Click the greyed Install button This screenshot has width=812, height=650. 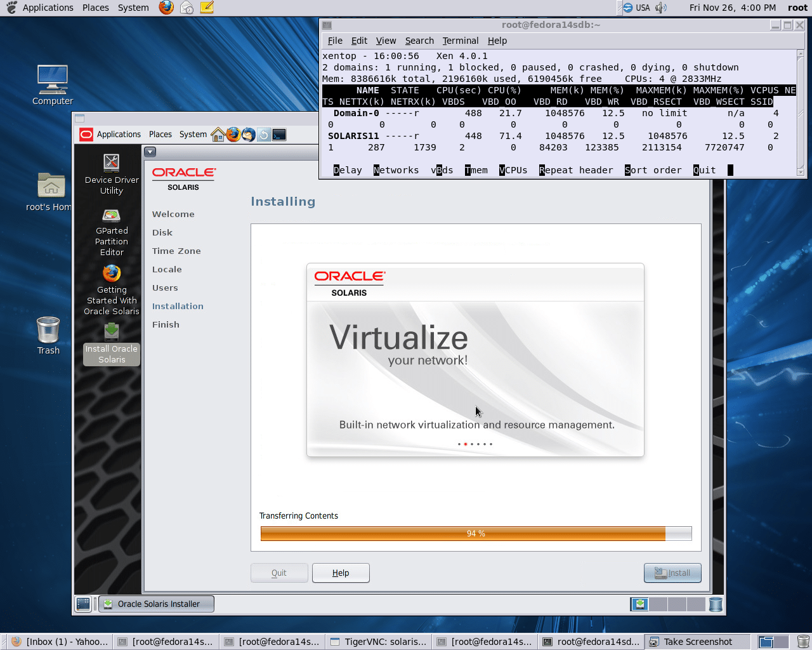coord(672,573)
